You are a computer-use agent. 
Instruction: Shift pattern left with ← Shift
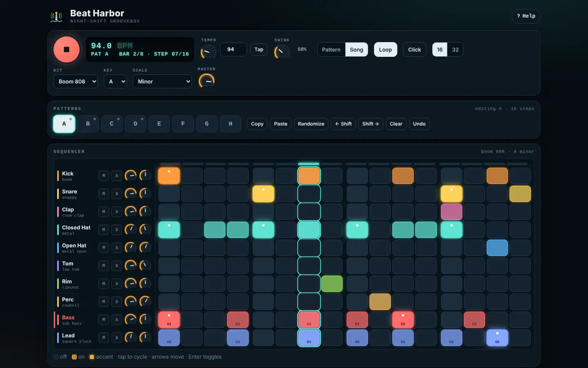[343, 124]
